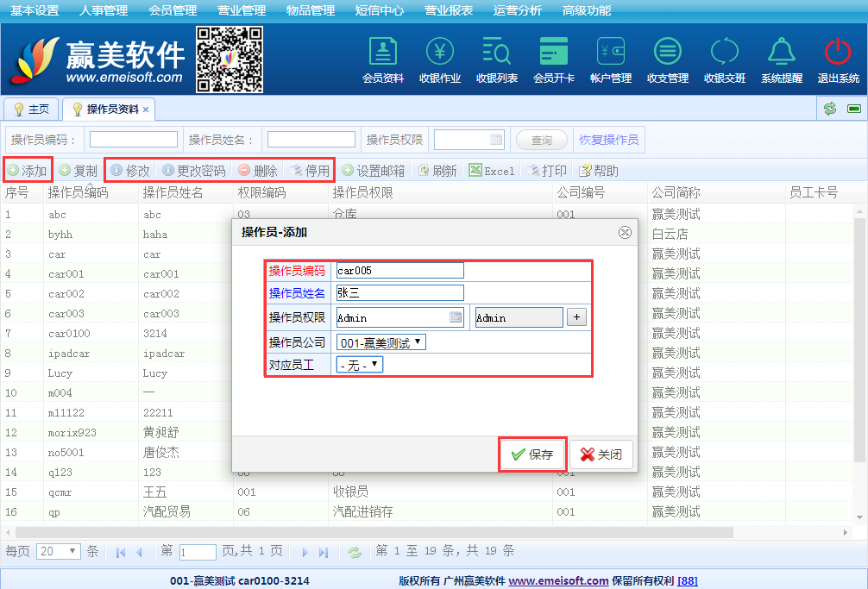Close the 操作员资料 tab
Image resolution: width=868 pixels, height=589 pixels.
[146, 110]
